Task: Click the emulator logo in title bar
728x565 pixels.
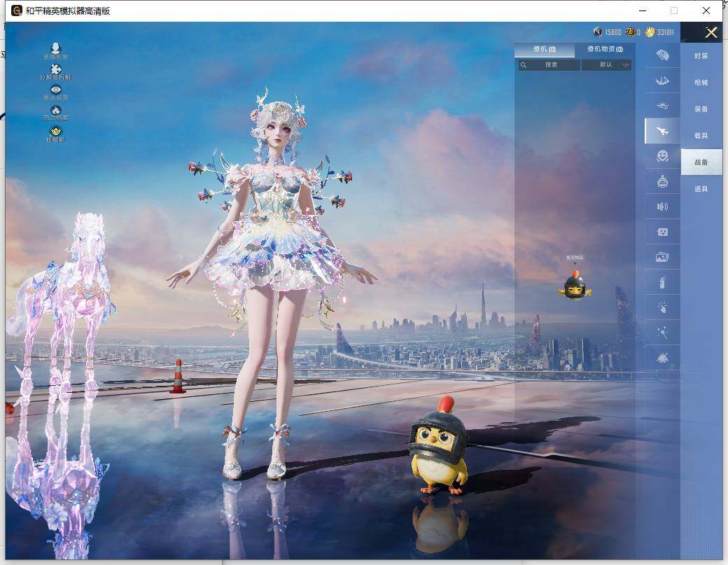Action: [16, 11]
